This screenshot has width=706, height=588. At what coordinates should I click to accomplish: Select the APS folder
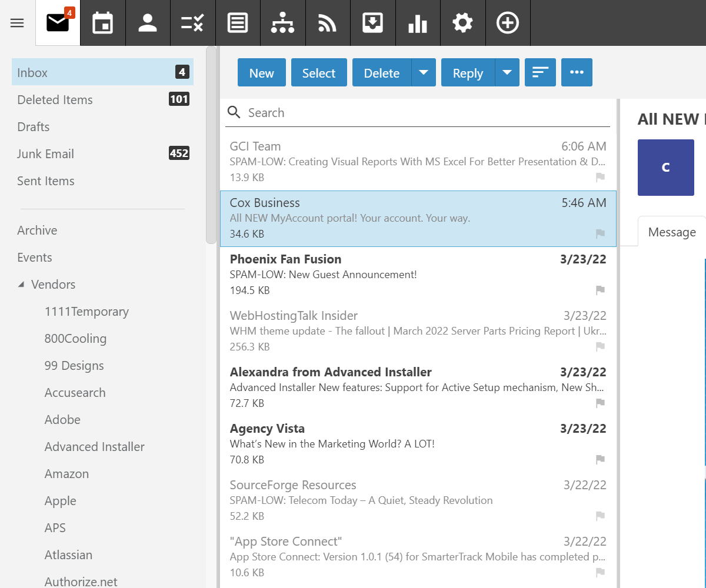[55, 527]
